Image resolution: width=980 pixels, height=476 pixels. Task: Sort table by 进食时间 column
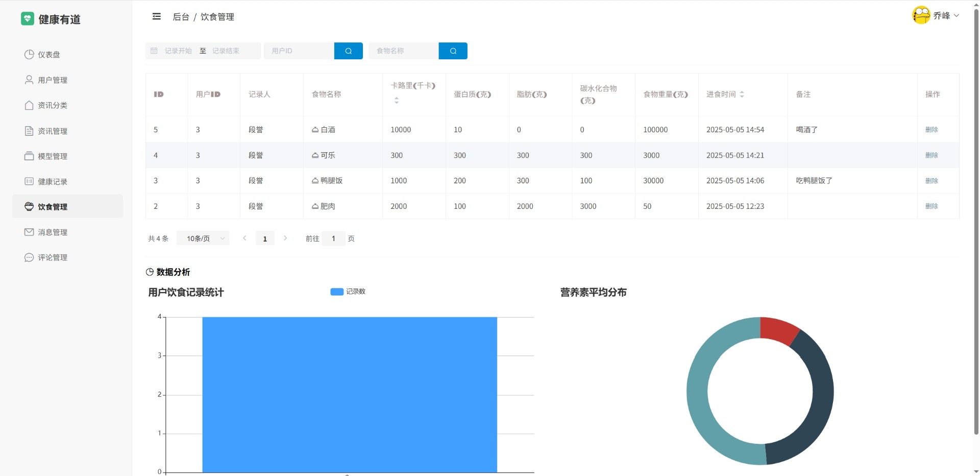pyautogui.click(x=742, y=94)
